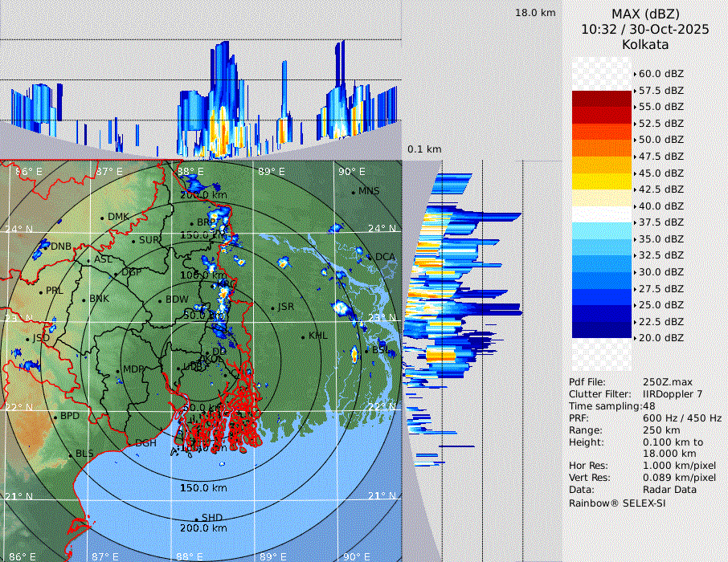Select the DMK station dot

102,218
